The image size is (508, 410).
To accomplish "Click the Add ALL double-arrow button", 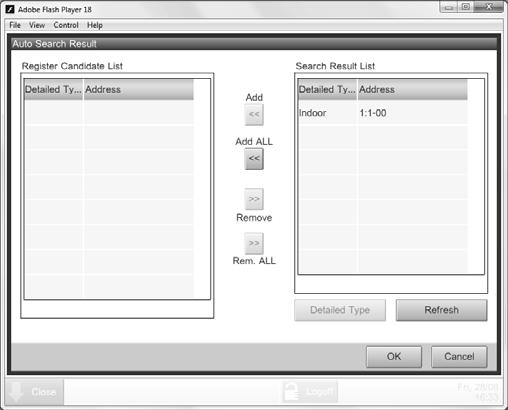I will pyautogui.click(x=254, y=159).
